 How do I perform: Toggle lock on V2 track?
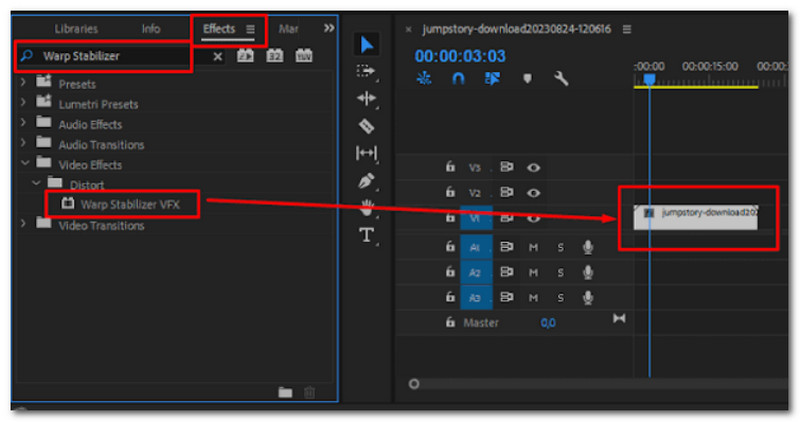(450, 192)
